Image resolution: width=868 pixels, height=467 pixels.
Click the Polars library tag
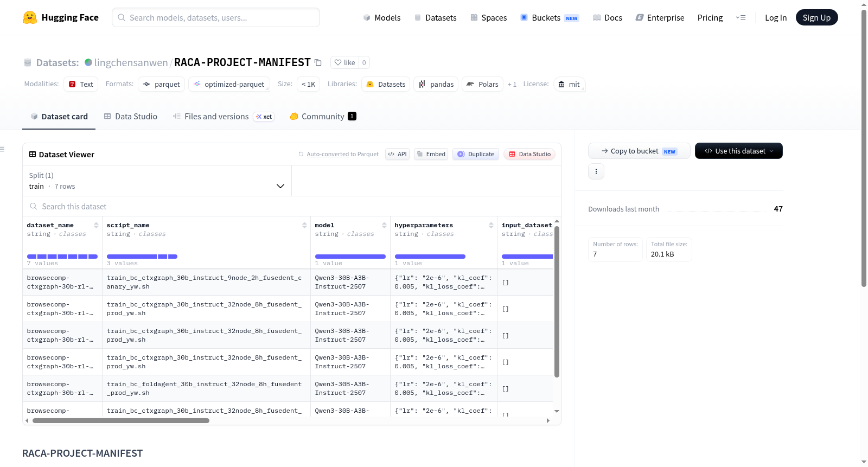pos(483,85)
